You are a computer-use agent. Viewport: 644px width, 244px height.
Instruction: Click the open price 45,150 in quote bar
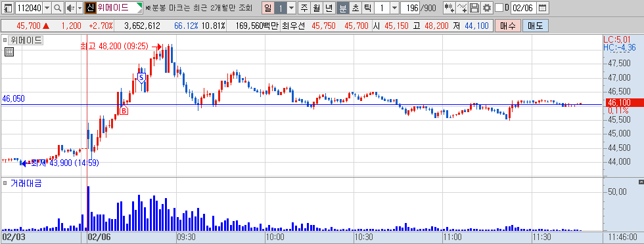396,26
